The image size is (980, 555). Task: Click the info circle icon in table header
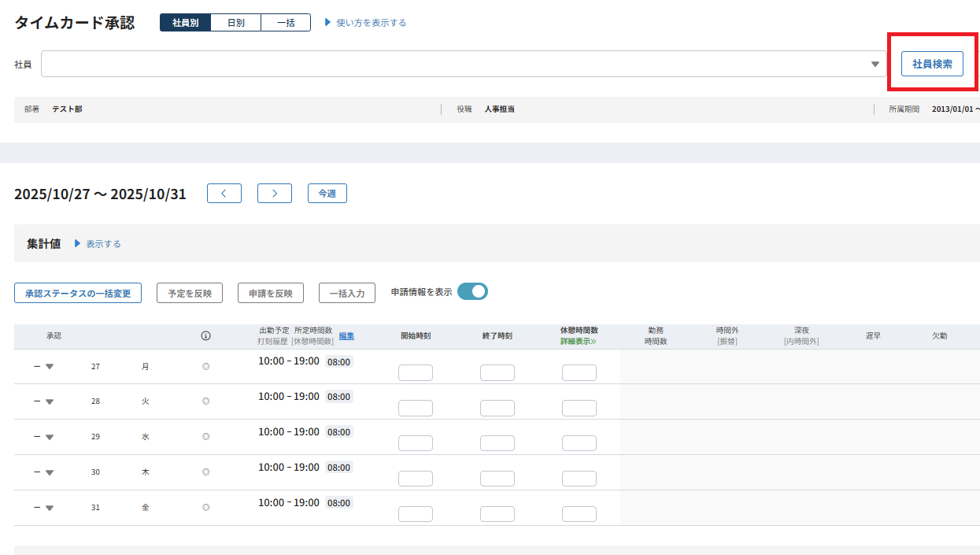[206, 336]
